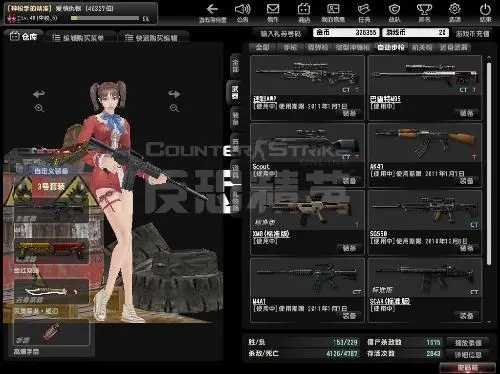Open the mail envelope icon
Viewport: 500px width, 374px height.
[x=273, y=9]
